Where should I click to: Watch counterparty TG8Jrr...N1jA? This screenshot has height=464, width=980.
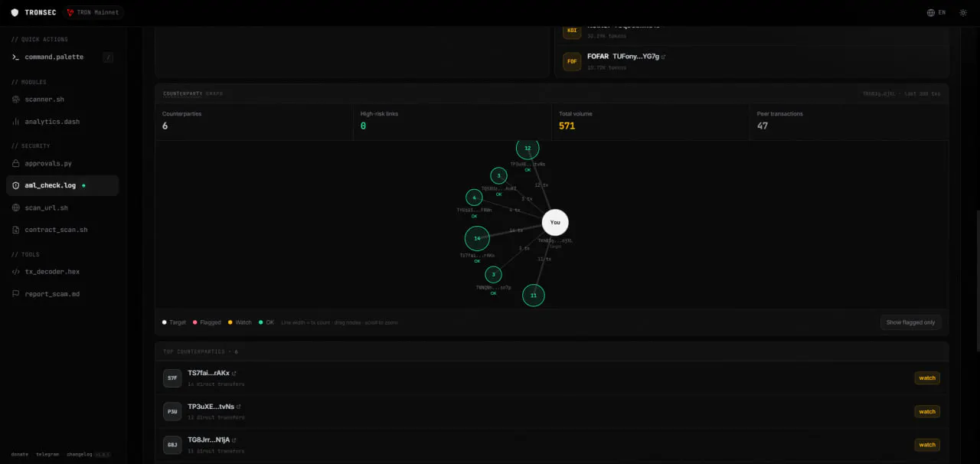[927, 445]
